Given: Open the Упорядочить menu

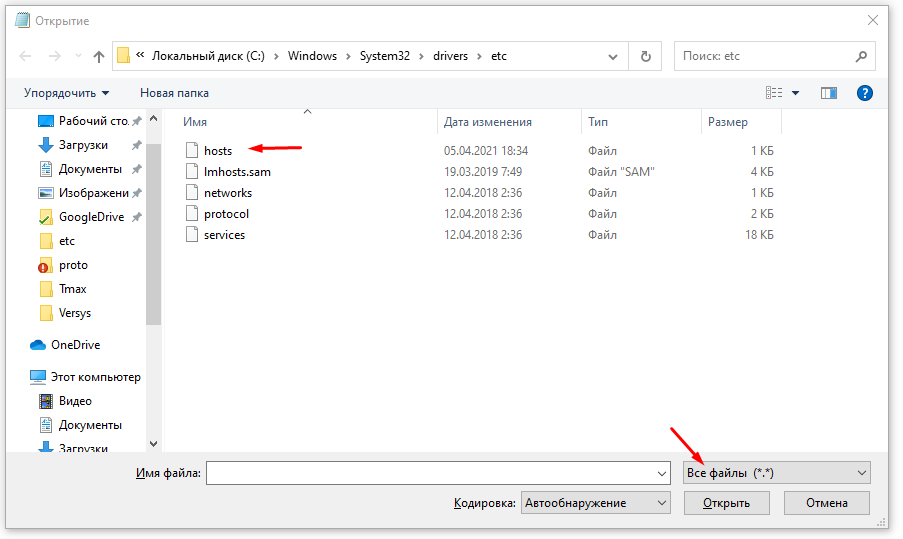Looking at the screenshot, I should point(66,93).
